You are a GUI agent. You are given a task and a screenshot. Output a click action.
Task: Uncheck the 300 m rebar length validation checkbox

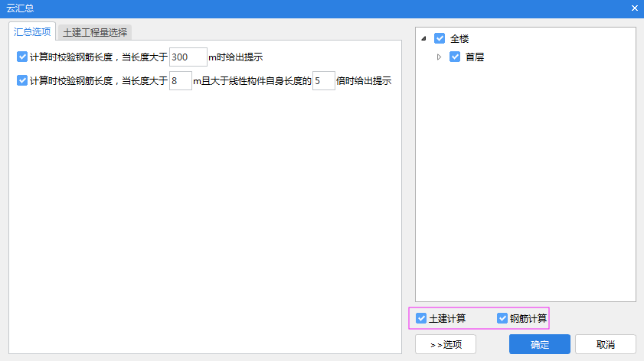pyautogui.click(x=22, y=57)
